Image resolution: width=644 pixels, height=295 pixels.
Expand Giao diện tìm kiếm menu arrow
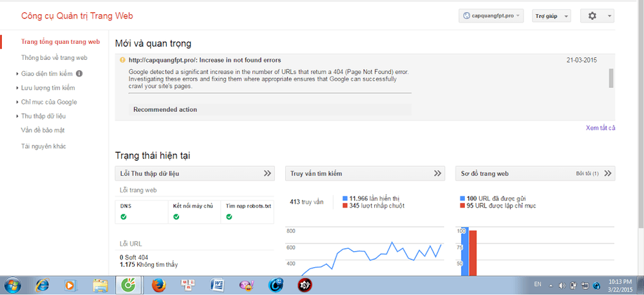17,74
